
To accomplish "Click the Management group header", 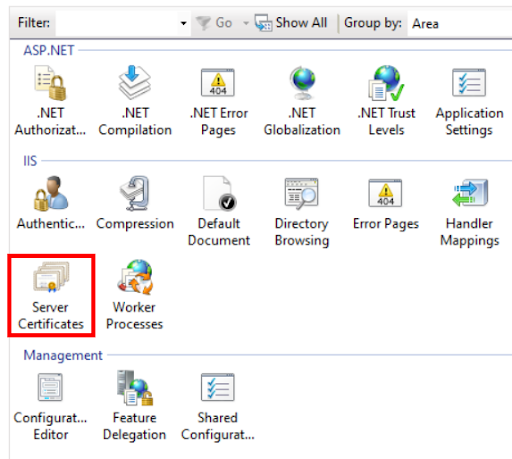I will click(63, 355).
